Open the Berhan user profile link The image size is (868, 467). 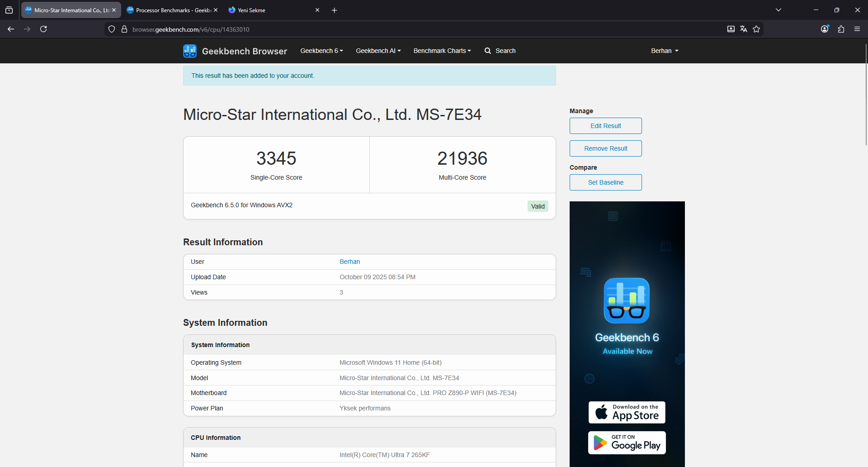(350, 262)
